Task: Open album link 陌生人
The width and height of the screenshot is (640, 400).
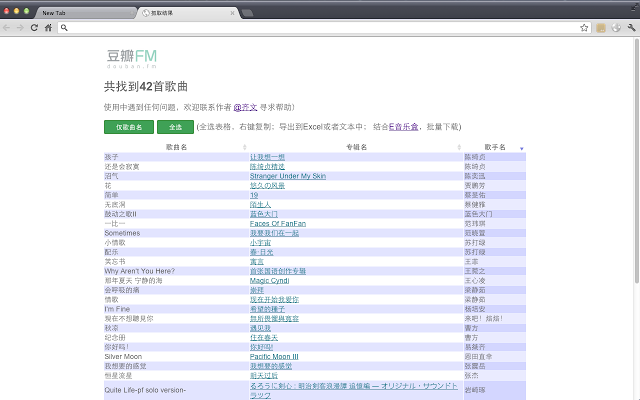Action: 260,204
